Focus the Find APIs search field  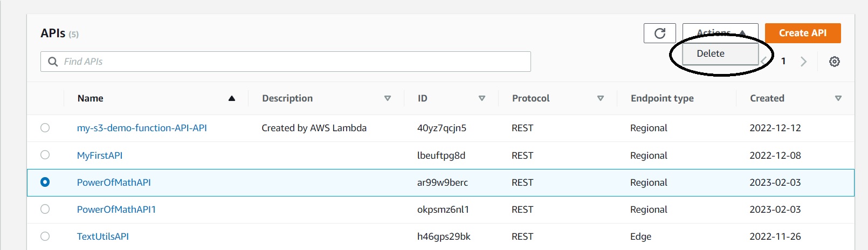point(291,62)
